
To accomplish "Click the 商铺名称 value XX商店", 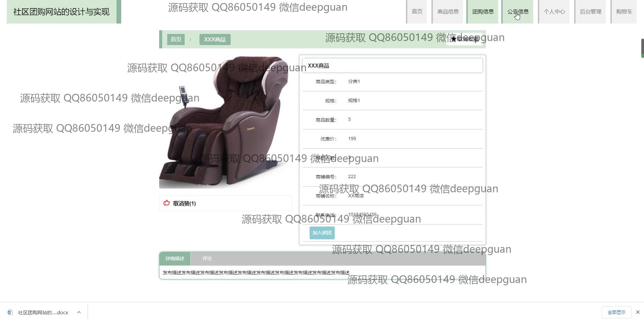I will pyautogui.click(x=356, y=196).
